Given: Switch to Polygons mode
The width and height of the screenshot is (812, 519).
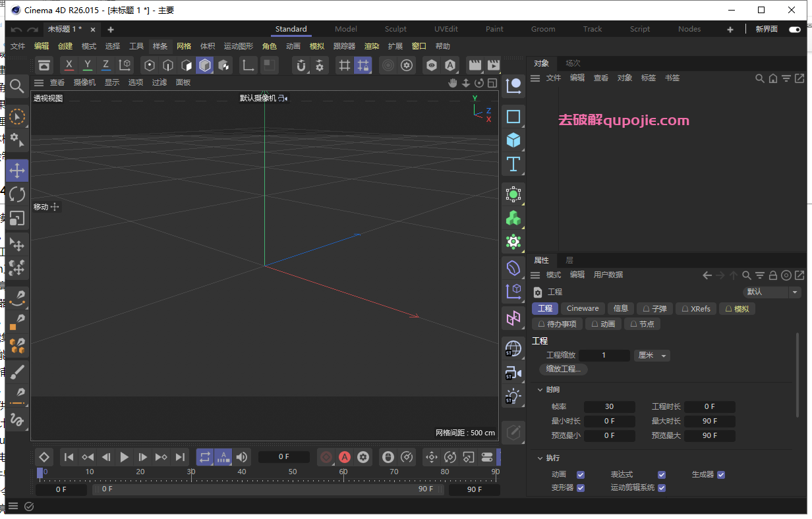Looking at the screenshot, I should point(187,65).
